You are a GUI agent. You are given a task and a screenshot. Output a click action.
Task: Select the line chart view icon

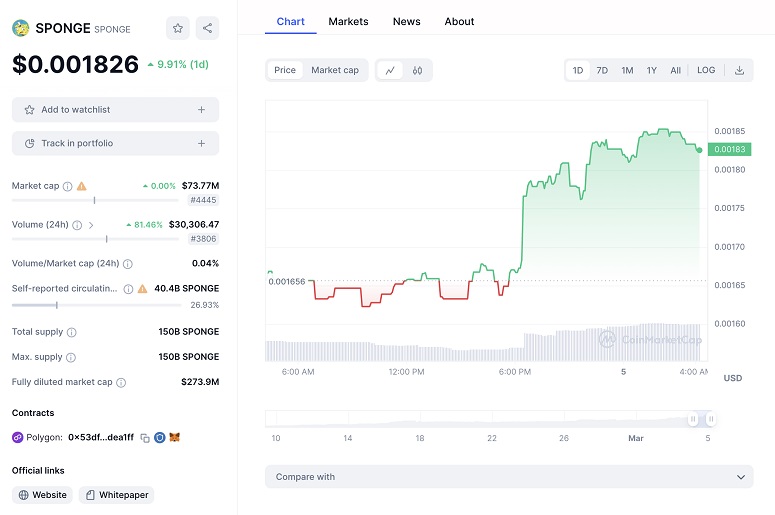coord(390,70)
